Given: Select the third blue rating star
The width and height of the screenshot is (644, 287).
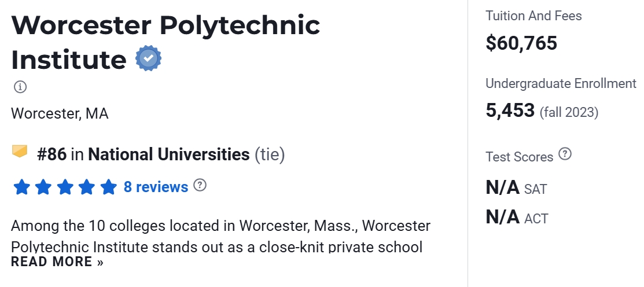Looking at the screenshot, I should pos(65,187).
